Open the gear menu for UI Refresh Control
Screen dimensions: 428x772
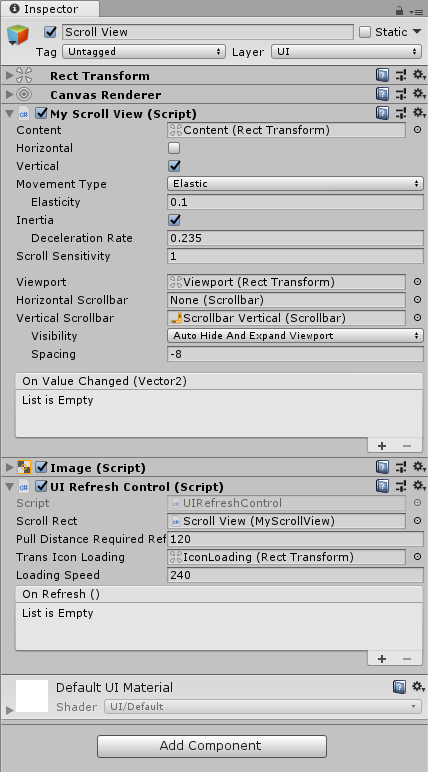click(x=419, y=486)
